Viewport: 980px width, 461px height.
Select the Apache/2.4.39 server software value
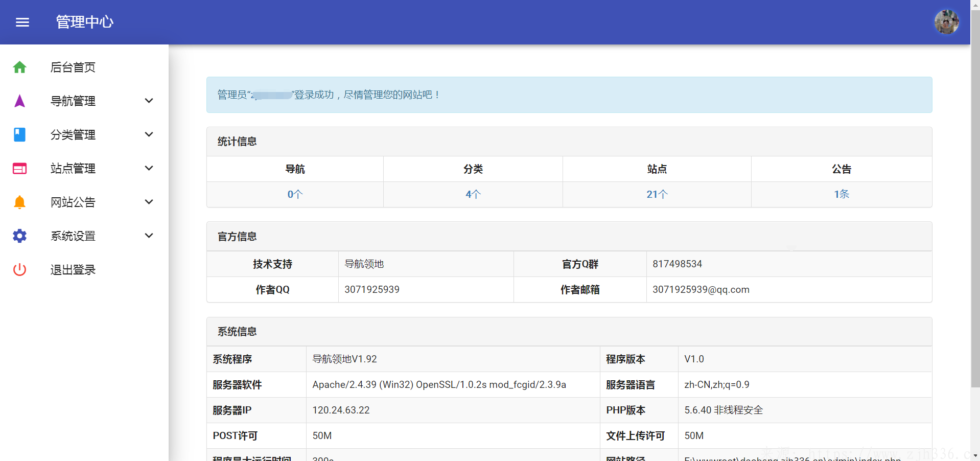(x=453, y=385)
